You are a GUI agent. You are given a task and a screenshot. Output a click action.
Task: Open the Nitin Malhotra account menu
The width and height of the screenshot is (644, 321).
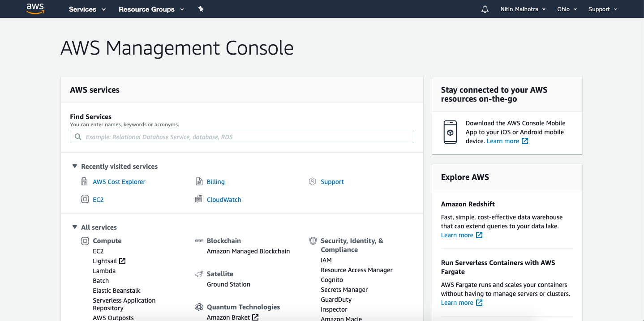point(523,9)
